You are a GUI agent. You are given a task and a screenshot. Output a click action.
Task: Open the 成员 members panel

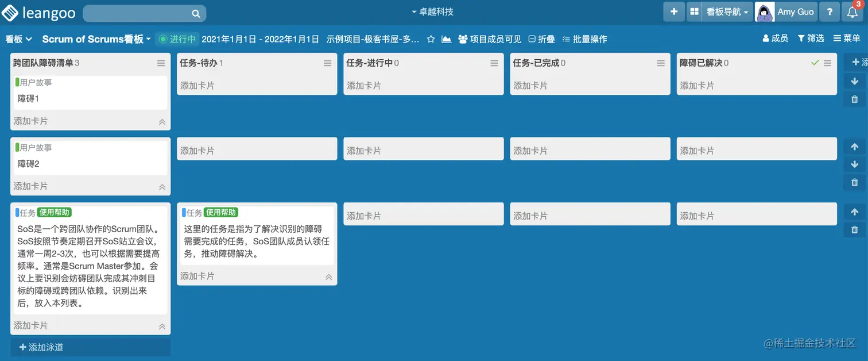[x=775, y=38]
